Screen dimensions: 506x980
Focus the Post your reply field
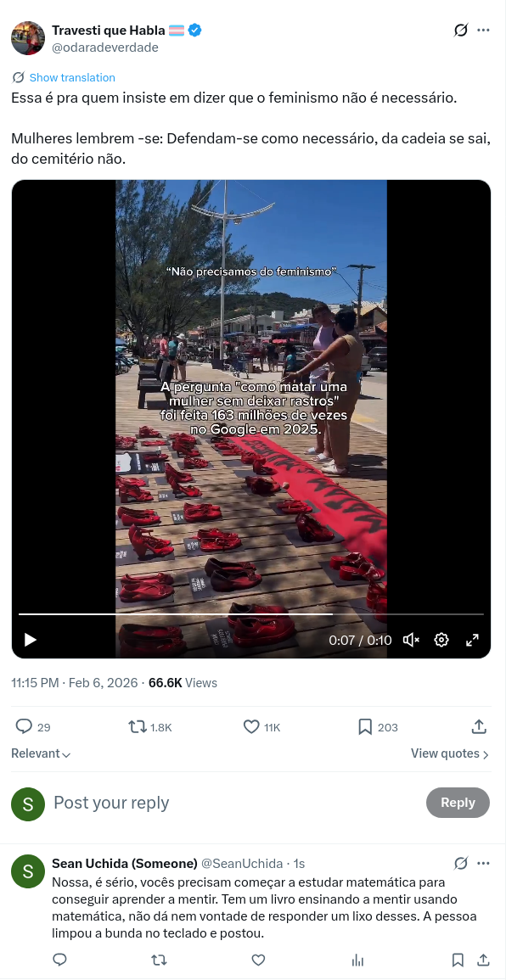[x=232, y=803]
